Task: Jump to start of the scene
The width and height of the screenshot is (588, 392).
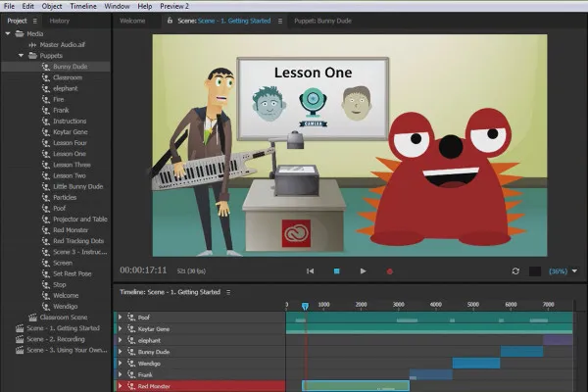Action: [x=310, y=270]
